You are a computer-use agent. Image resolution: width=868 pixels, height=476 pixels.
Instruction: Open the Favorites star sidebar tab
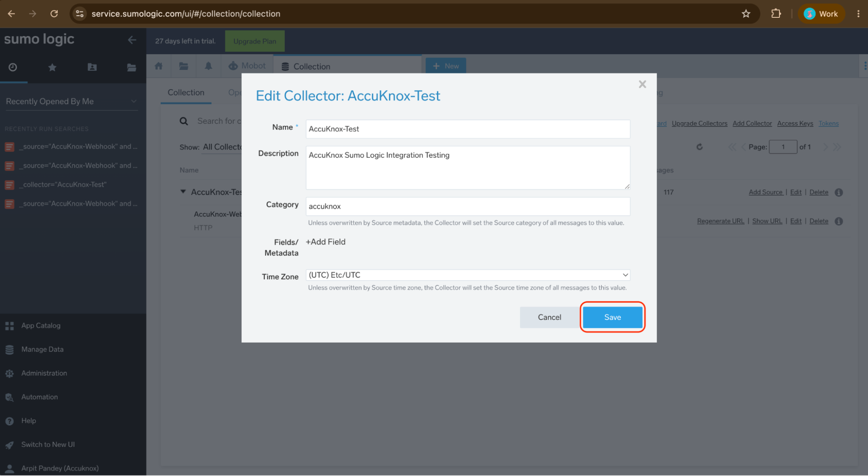(x=53, y=67)
